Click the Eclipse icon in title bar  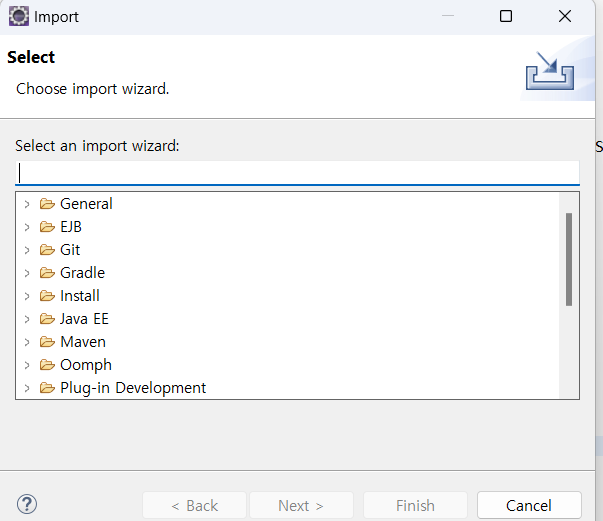click(18, 16)
